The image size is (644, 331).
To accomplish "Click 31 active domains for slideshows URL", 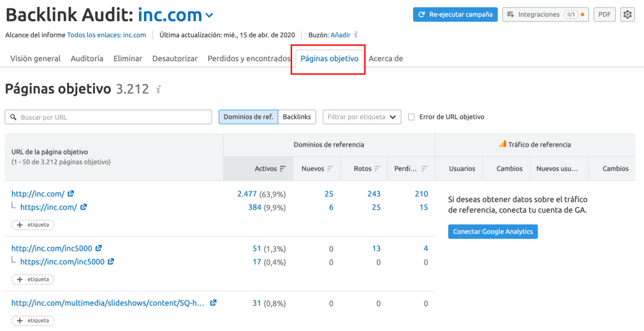I will coord(257,304).
